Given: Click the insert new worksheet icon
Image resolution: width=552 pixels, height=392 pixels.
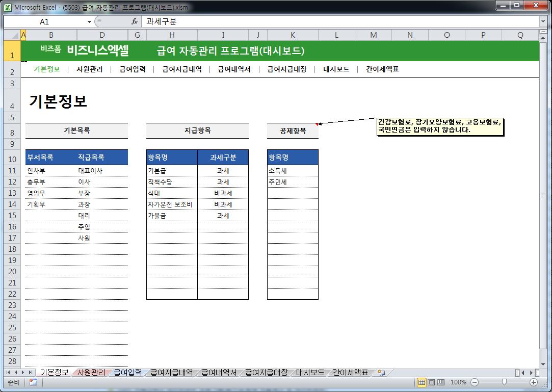Looking at the screenshot, I should click(381, 372).
